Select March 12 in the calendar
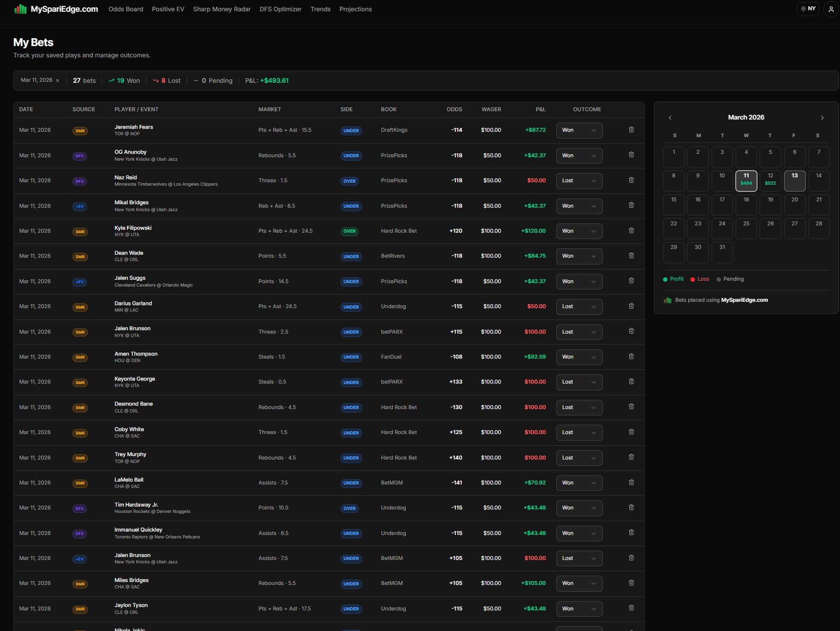 (x=770, y=181)
